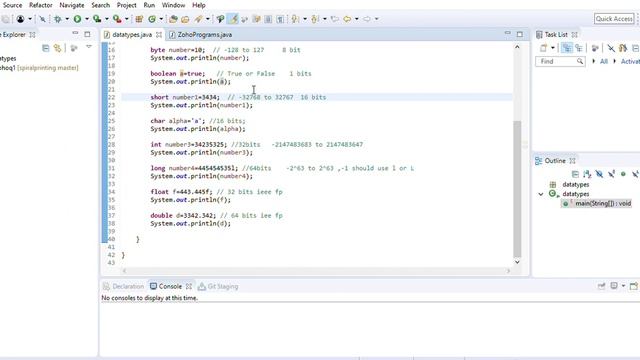
Task: Click the editor vertical scrollbar thumb
Action: [517, 189]
